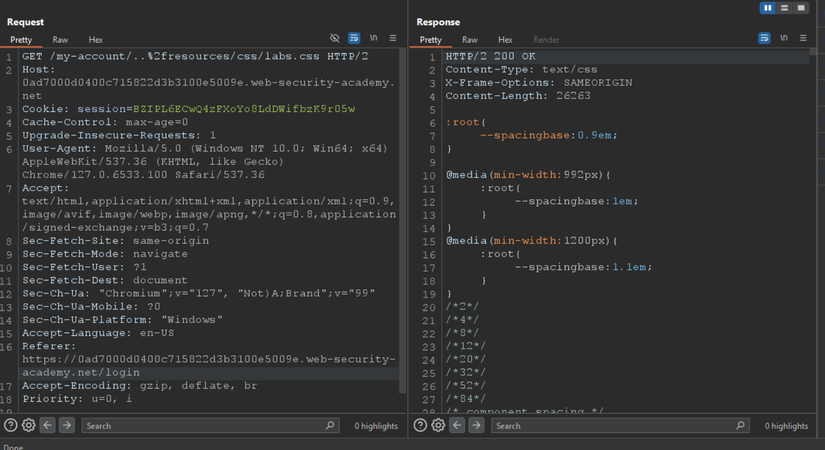Go to next match in Request search
This screenshot has width=825, height=450.
click(x=67, y=425)
